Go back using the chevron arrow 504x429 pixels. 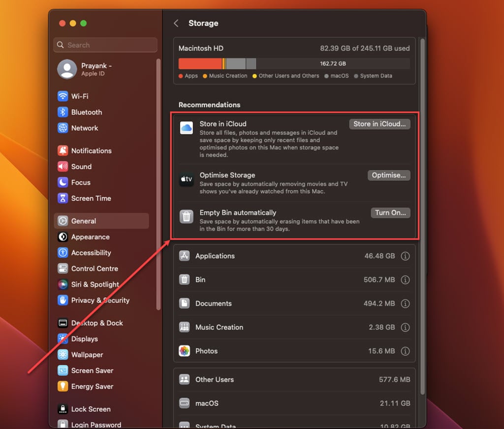pyautogui.click(x=176, y=23)
